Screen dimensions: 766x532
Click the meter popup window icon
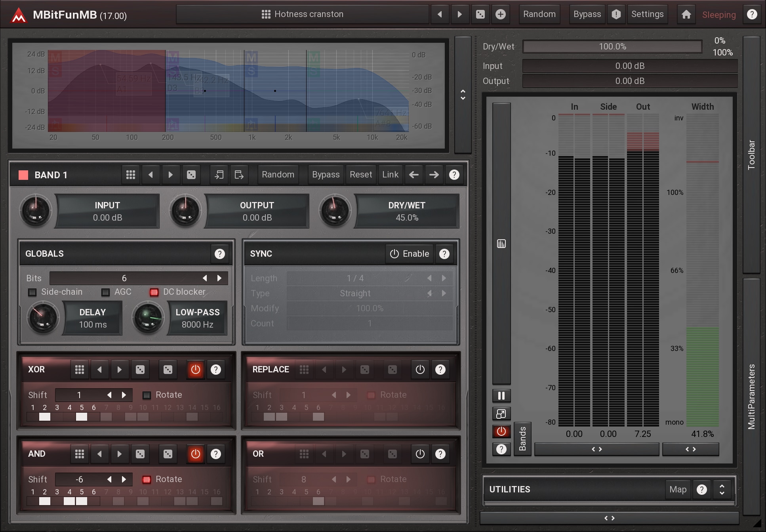point(501,414)
